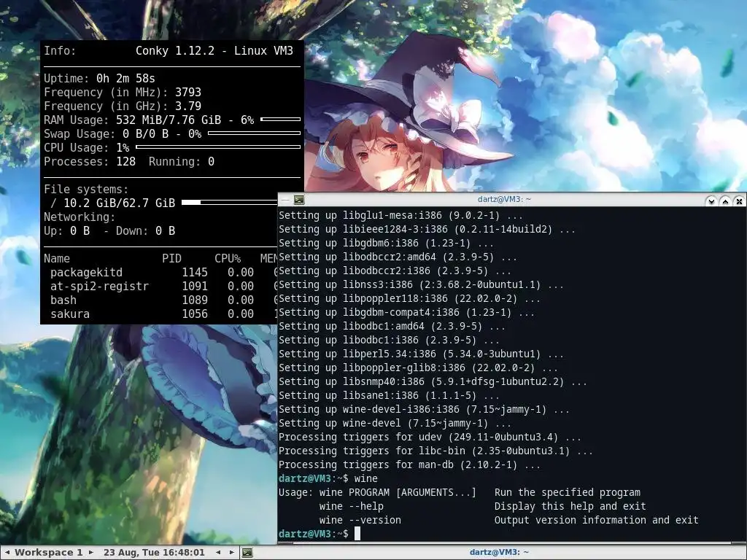Viewport: 747px width, 560px height.
Task: Click the line Setting up libgdbm-compat4:i386
Action: tap(406, 312)
